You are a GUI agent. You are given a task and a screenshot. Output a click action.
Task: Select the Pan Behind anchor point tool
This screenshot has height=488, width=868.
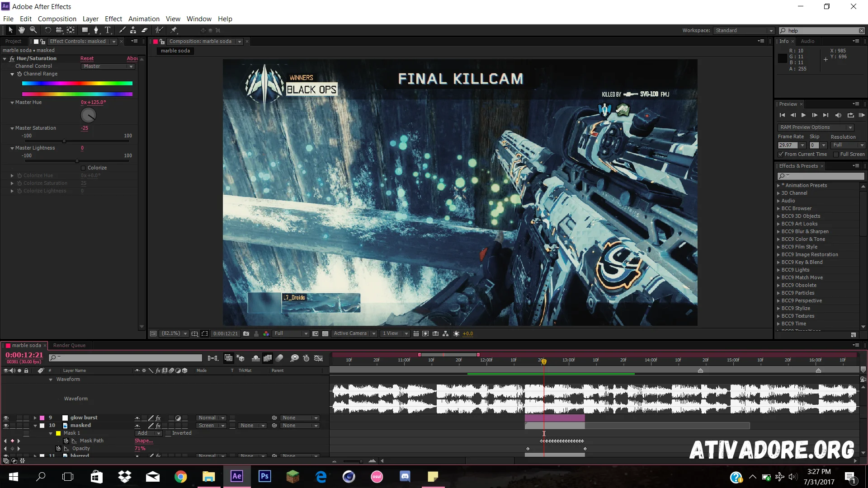click(x=71, y=30)
